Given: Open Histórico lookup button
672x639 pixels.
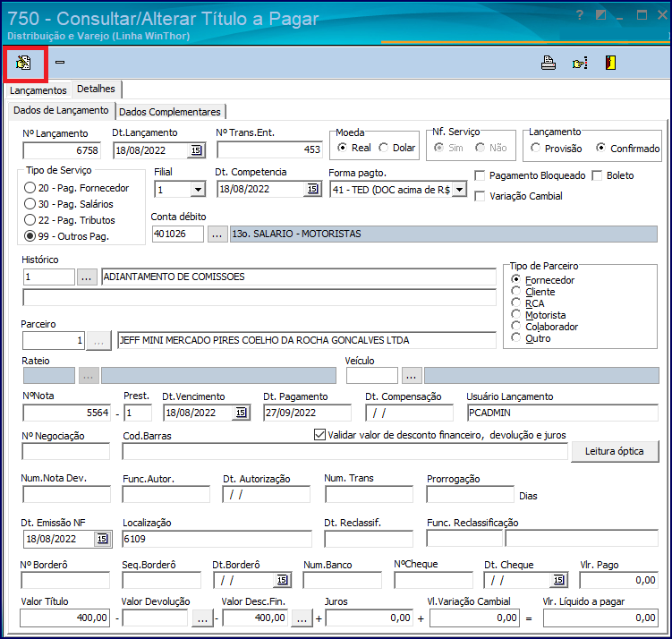Looking at the screenshot, I should (87, 277).
